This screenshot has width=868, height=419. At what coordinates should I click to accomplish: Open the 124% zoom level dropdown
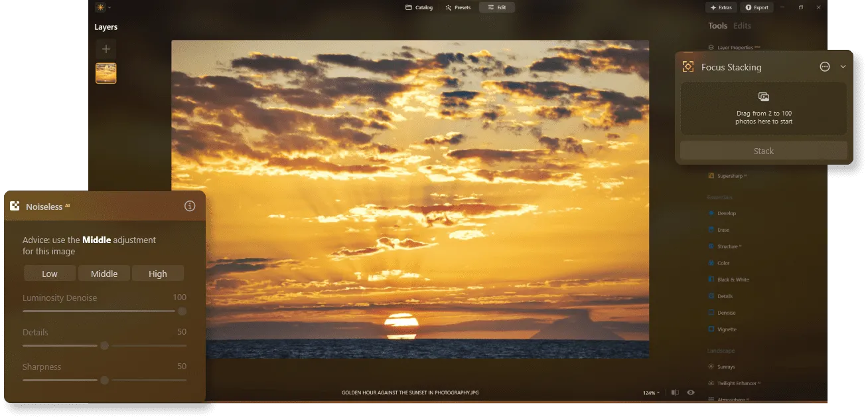[650, 393]
